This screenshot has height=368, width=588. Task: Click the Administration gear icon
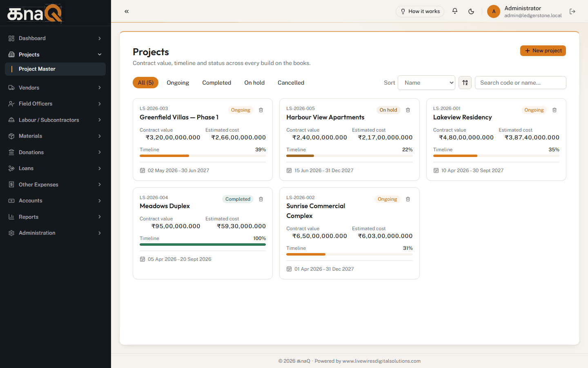coord(11,233)
